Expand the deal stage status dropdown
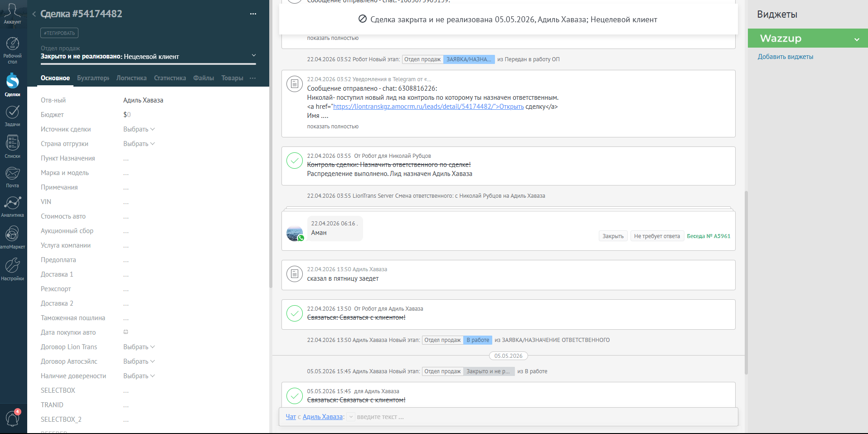 coord(253,55)
